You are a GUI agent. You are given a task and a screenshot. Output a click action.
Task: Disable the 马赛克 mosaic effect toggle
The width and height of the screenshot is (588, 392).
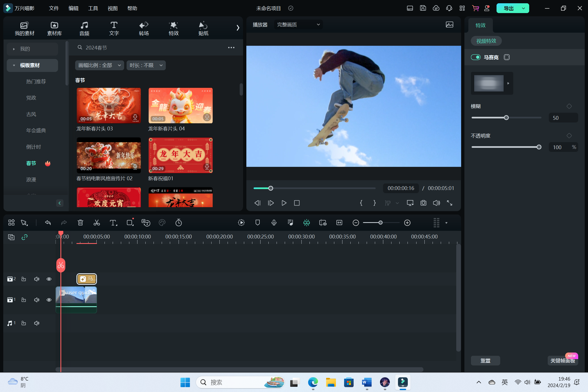476,57
